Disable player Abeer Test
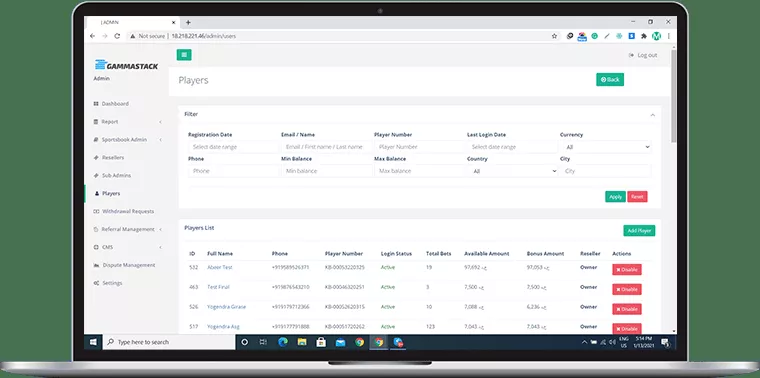 click(x=627, y=269)
